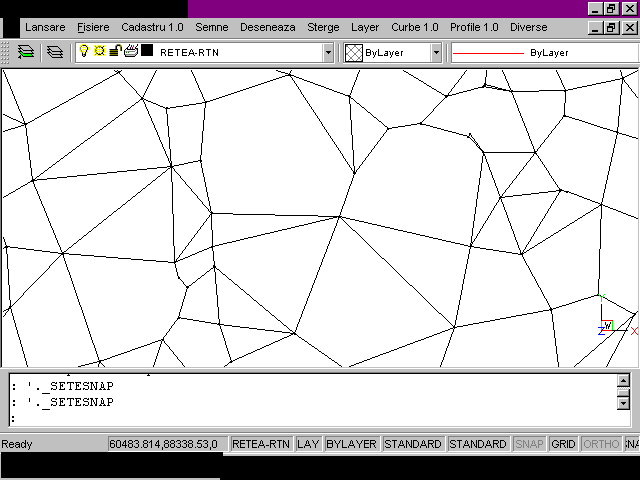This screenshot has width=640, height=480.
Task: Open the Layers manager icon
Action: point(55,52)
